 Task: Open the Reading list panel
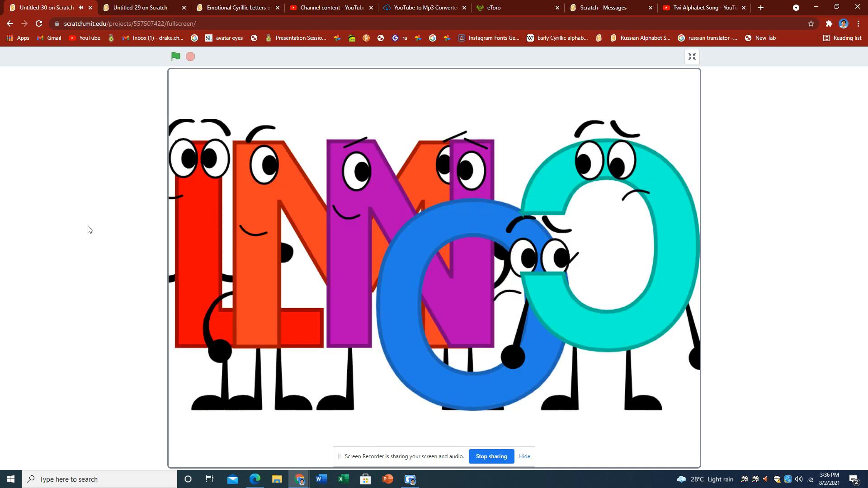pyautogui.click(x=842, y=38)
